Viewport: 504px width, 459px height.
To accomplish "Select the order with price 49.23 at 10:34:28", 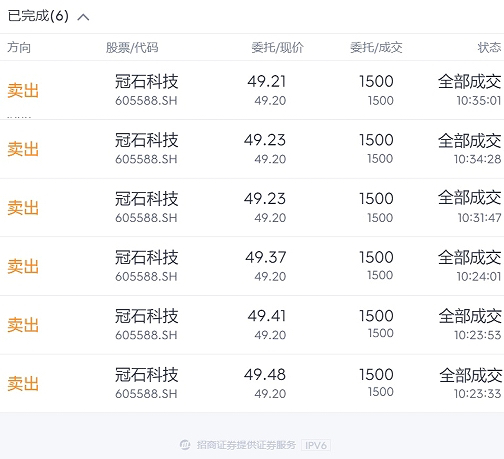I will (x=252, y=149).
